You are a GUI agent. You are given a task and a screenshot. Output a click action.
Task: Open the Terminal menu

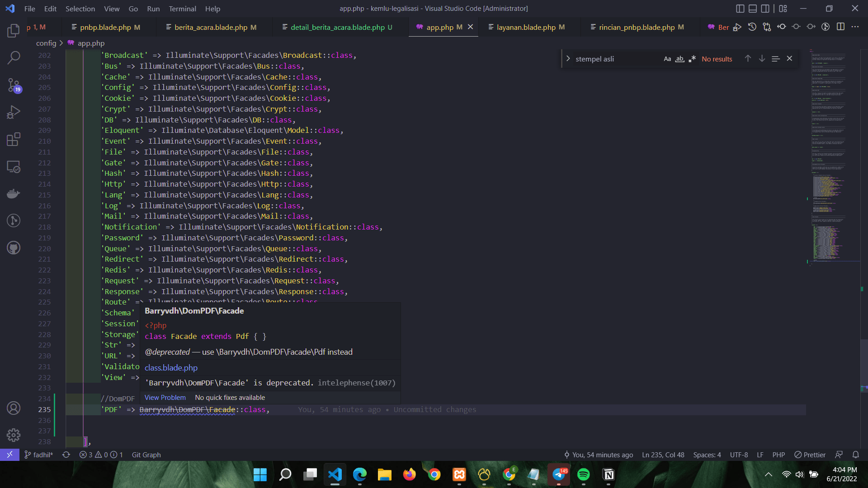pyautogui.click(x=182, y=9)
